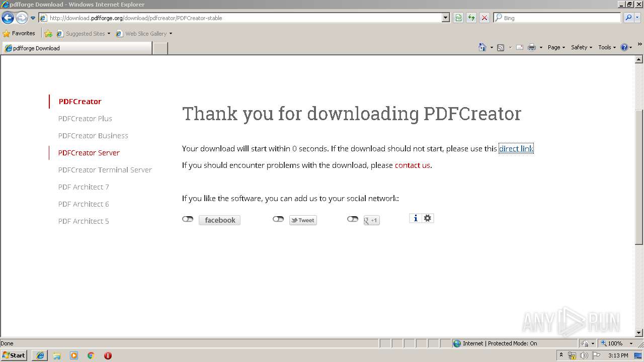This screenshot has height=362, width=644.
Task: Open the zoom level 100% dropdown
Action: pyautogui.click(x=617, y=343)
